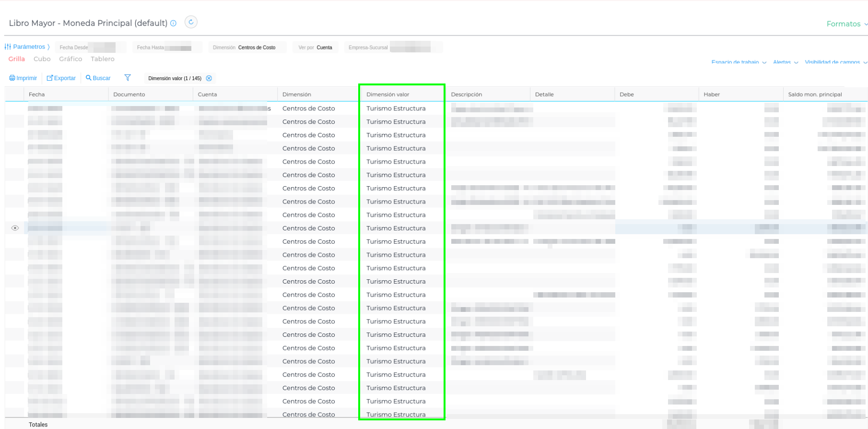This screenshot has width=868, height=429.
Task: Export the grid using Exportar
Action: point(61,78)
